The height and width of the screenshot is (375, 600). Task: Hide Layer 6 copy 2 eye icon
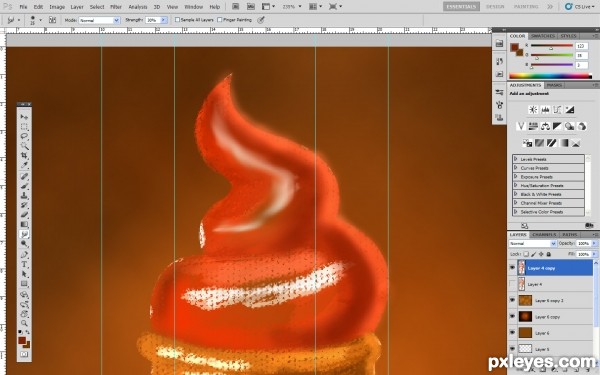point(512,300)
